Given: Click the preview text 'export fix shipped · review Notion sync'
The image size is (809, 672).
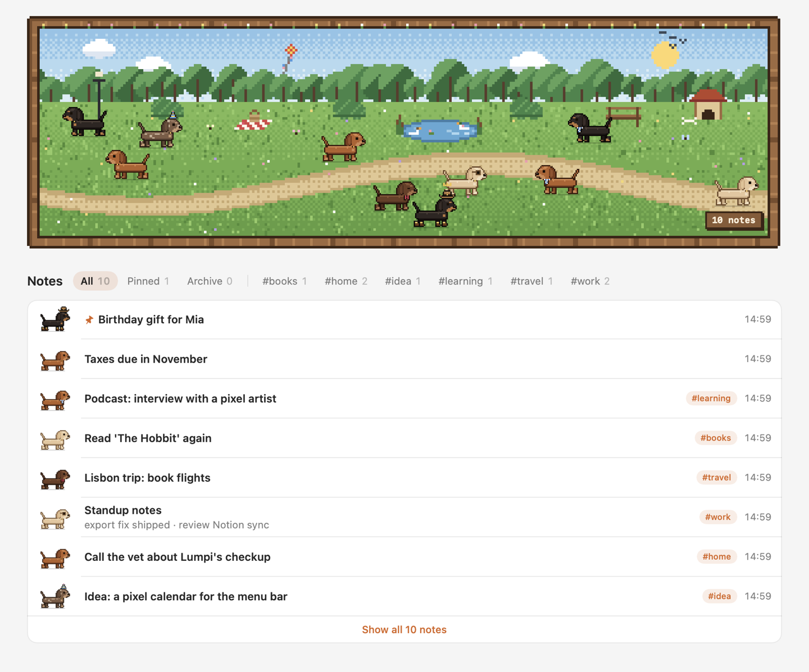Looking at the screenshot, I should click(177, 525).
